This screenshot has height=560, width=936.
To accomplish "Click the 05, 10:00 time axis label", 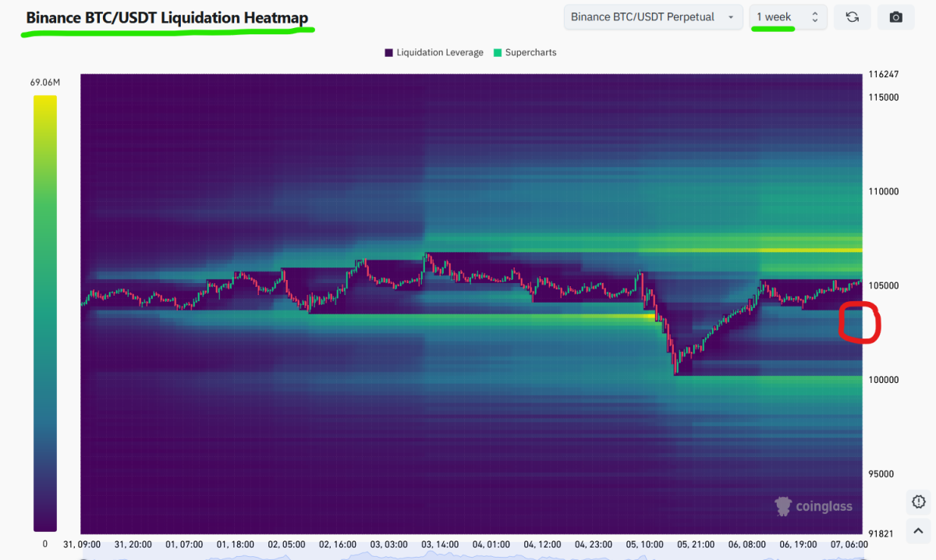I will pos(646,544).
